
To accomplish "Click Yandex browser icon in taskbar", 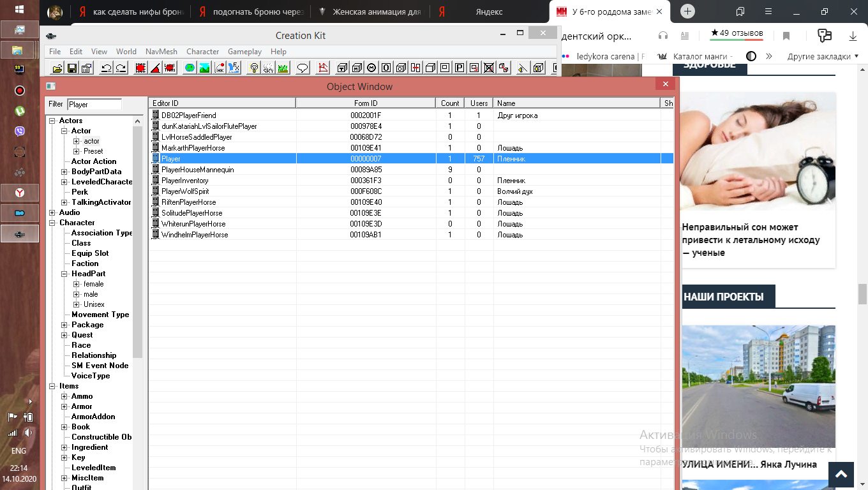I will [x=20, y=192].
